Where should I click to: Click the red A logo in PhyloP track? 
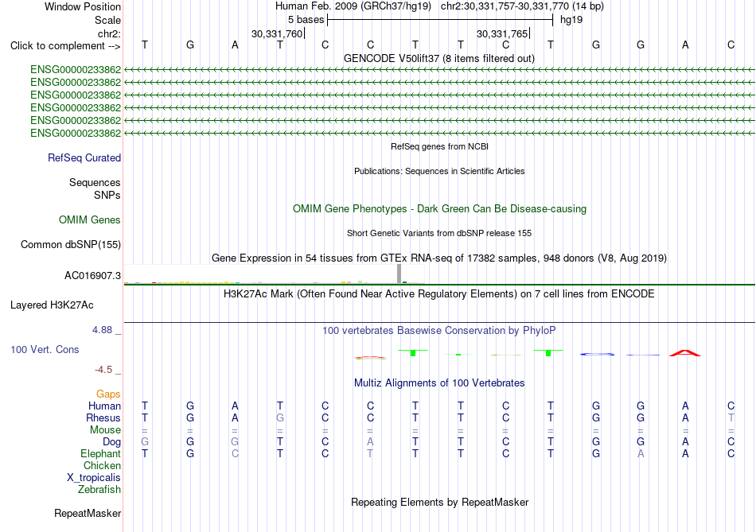[685, 353]
